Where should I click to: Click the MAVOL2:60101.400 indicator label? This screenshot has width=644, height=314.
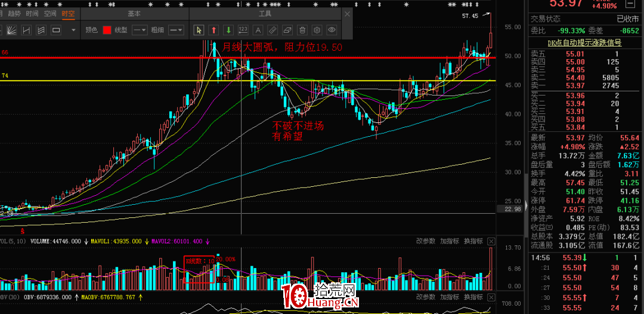tap(178, 241)
